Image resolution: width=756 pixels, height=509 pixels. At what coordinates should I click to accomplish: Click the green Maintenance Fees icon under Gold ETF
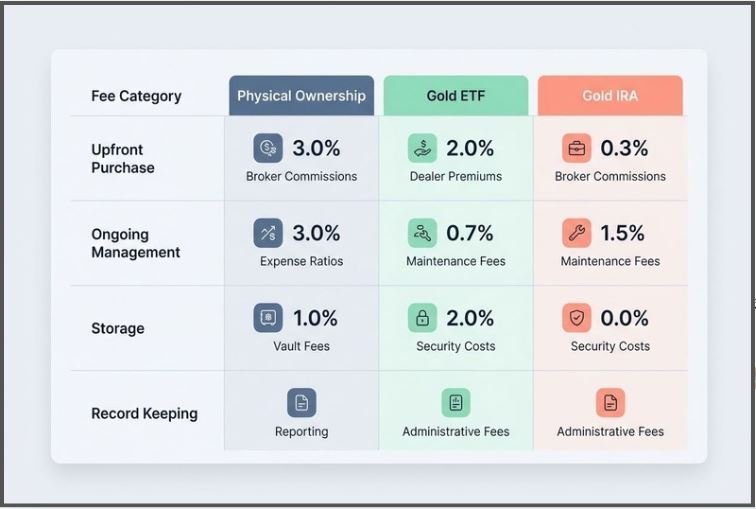pos(422,233)
